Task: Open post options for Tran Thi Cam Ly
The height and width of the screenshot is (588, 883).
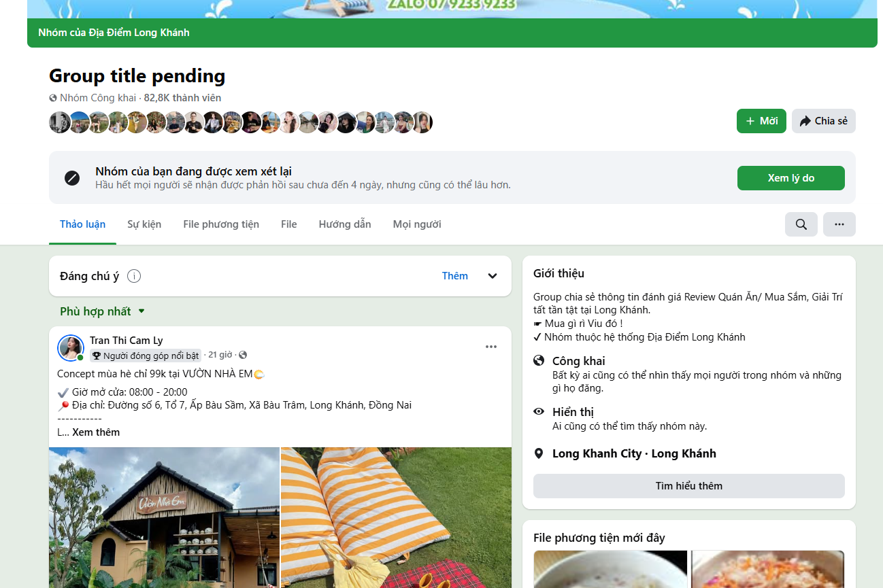Action: coord(491,347)
